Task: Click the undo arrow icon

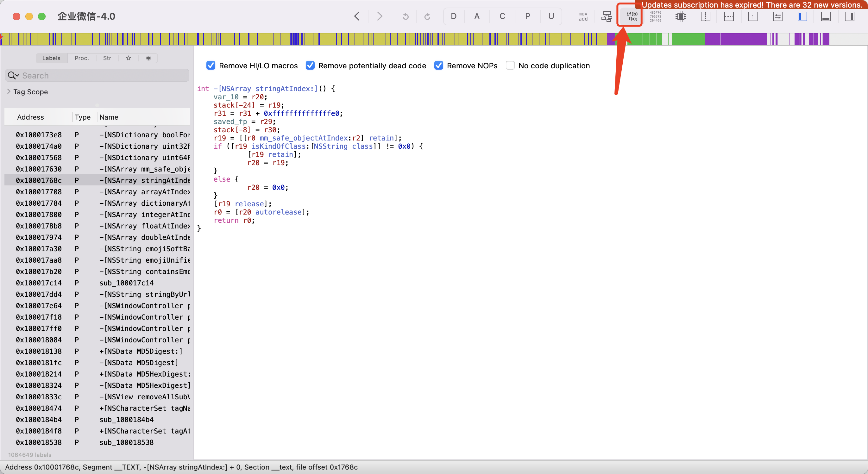Action: (x=406, y=16)
